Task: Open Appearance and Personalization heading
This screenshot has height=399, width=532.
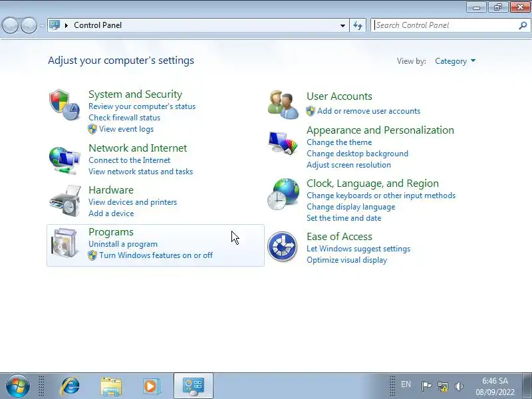Action: coord(380,130)
